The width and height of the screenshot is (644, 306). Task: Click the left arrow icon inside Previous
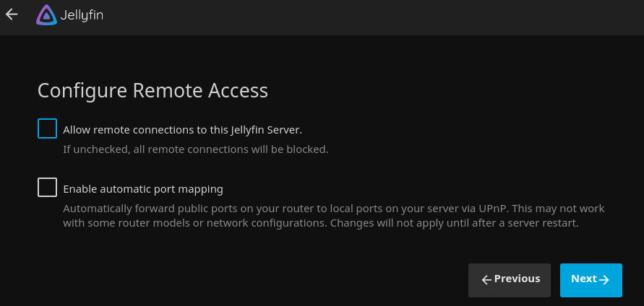tap(486, 280)
